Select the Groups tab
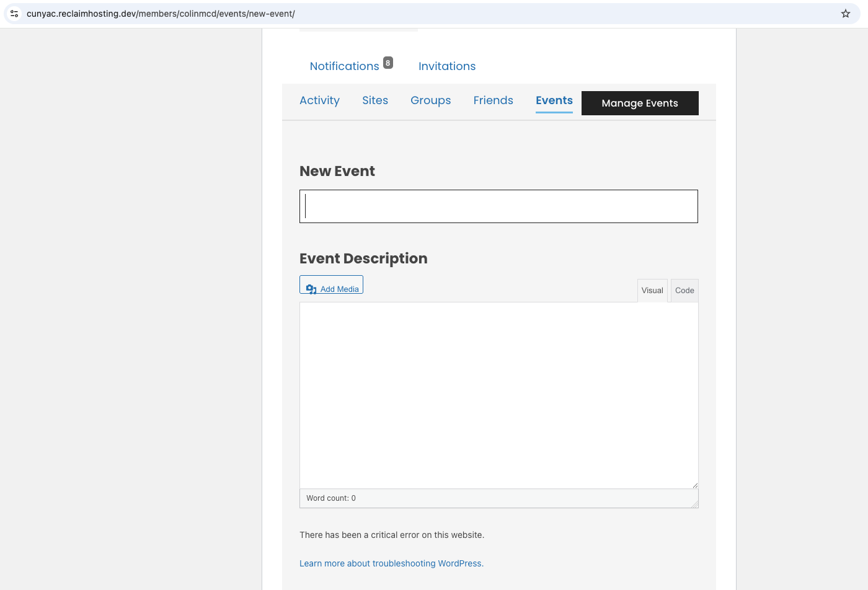Image resolution: width=868 pixels, height=590 pixels. point(430,100)
